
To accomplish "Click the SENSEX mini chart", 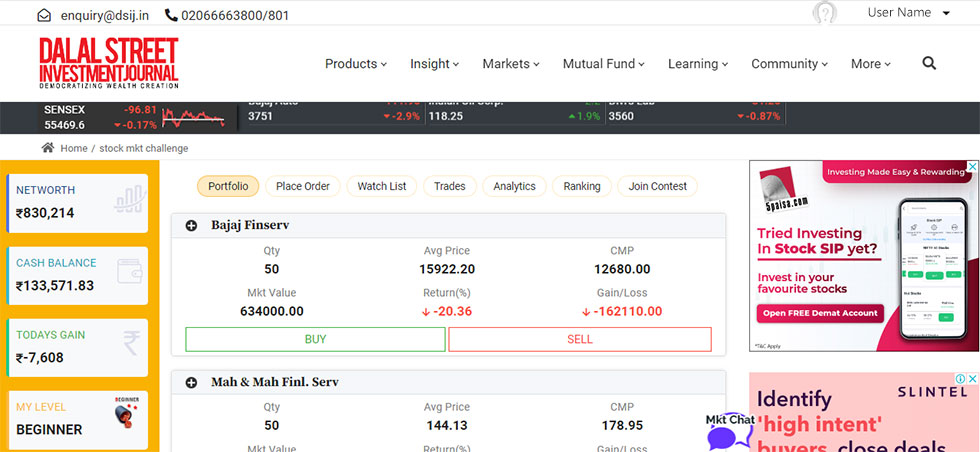I will click(193, 118).
